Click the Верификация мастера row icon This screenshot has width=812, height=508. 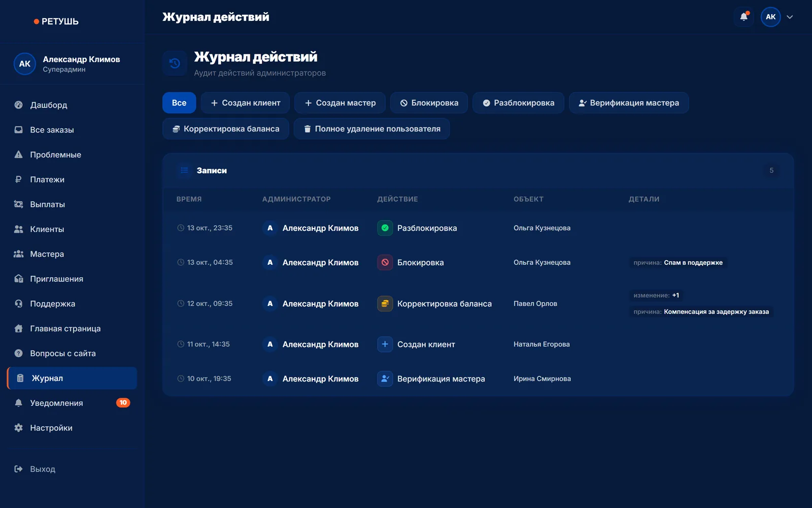click(385, 379)
